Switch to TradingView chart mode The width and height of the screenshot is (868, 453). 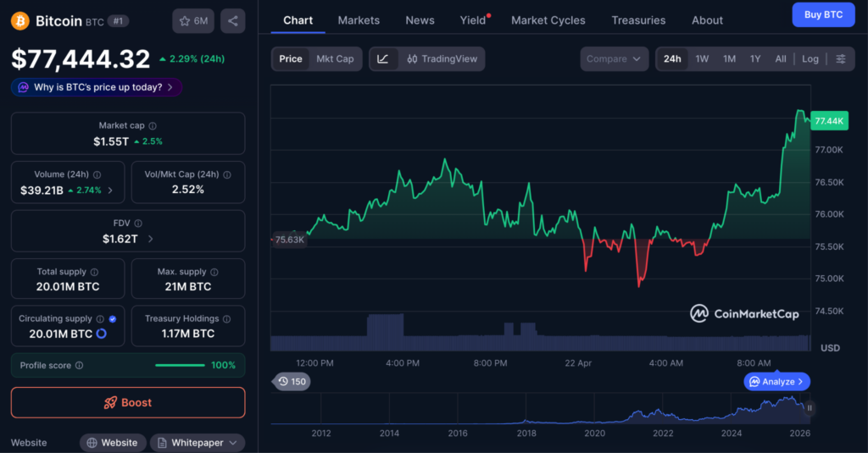point(442,59)
